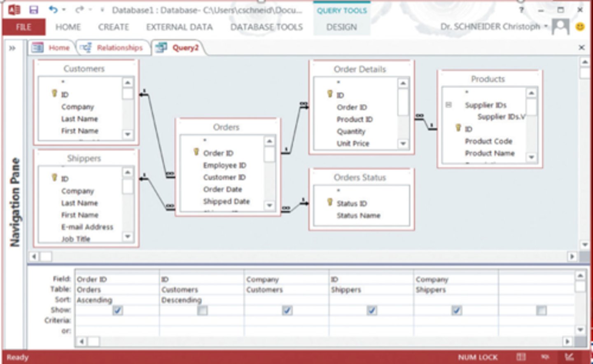Viewport: 593px width, 364px height.
Task: Open the Quick Access Toolbar customize dropdown
Action: (102, 10)
